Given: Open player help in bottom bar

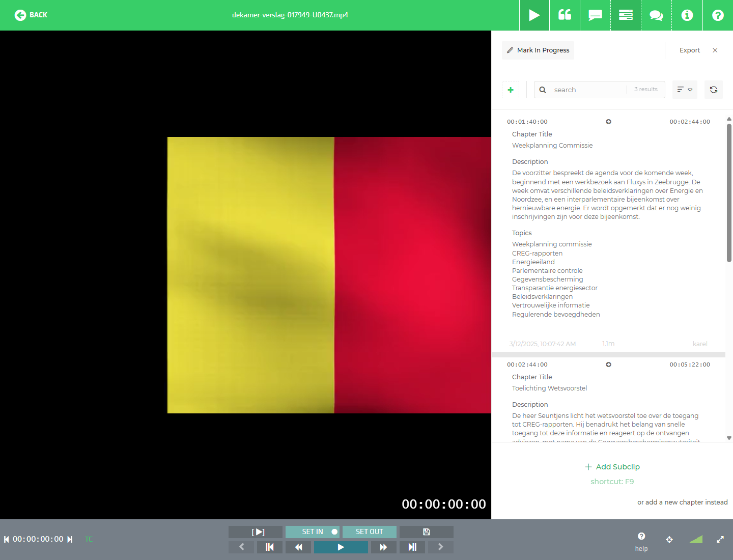Looking at the screenshot, I should point(641,542).
